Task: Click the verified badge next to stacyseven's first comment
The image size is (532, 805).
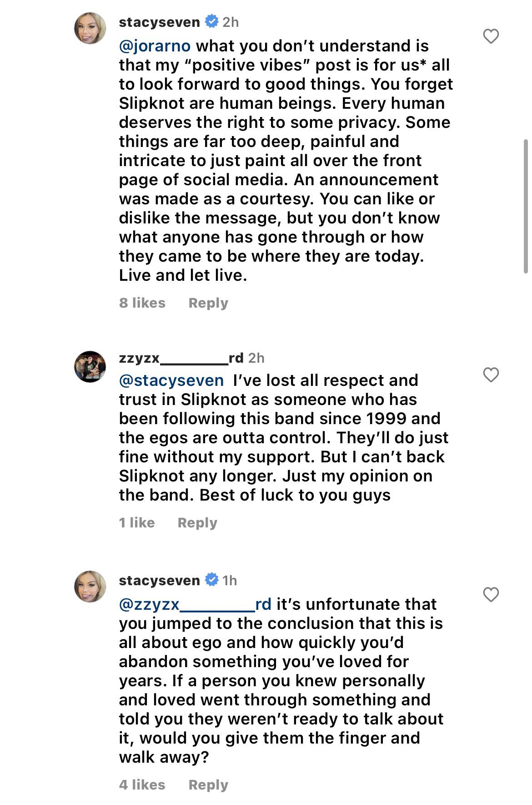Action: coord(211,20)
